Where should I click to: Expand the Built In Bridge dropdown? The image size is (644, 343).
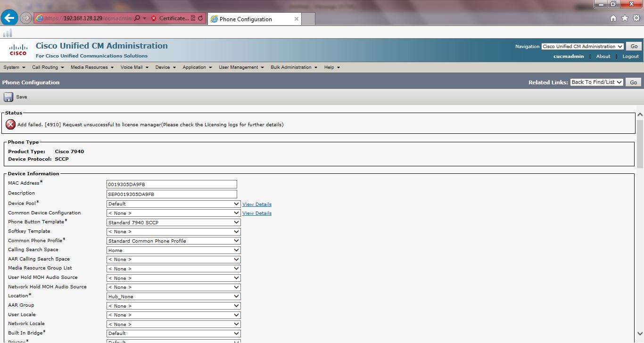173,333
